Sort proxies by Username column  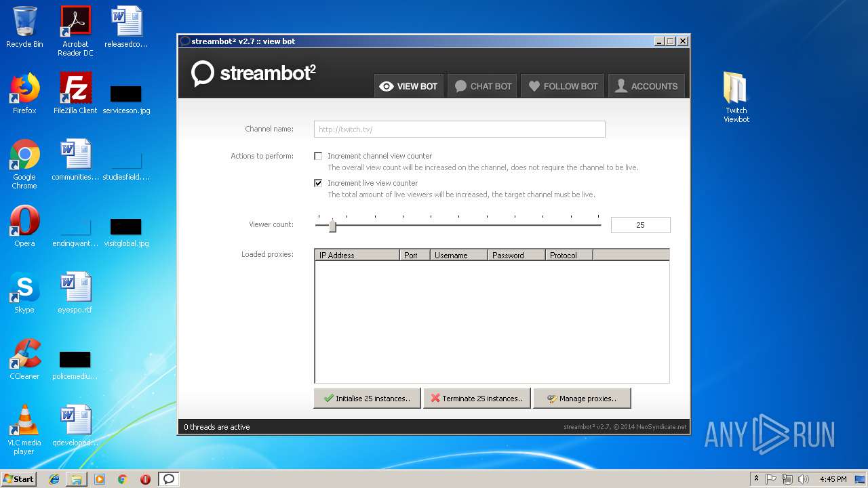pos(459,256)
